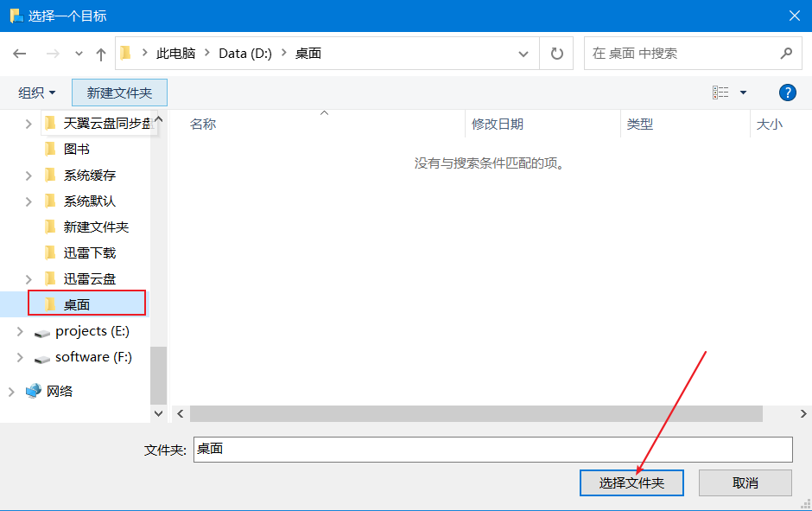Click the folder icon in address bar
Screen dimensions: 812x511
pos(126,53)
